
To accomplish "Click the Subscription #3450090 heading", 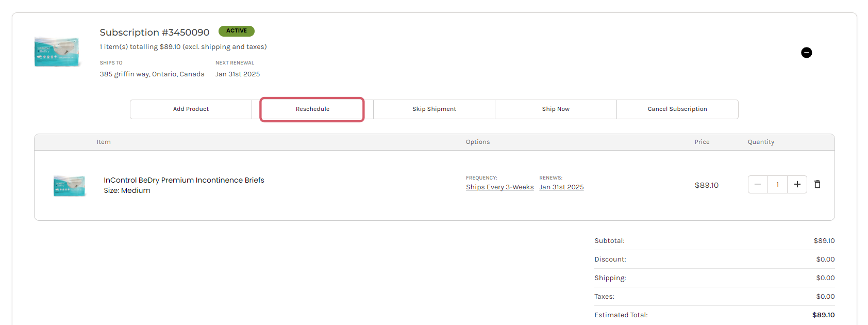I will pyautogui.click(x=155, y=32).
